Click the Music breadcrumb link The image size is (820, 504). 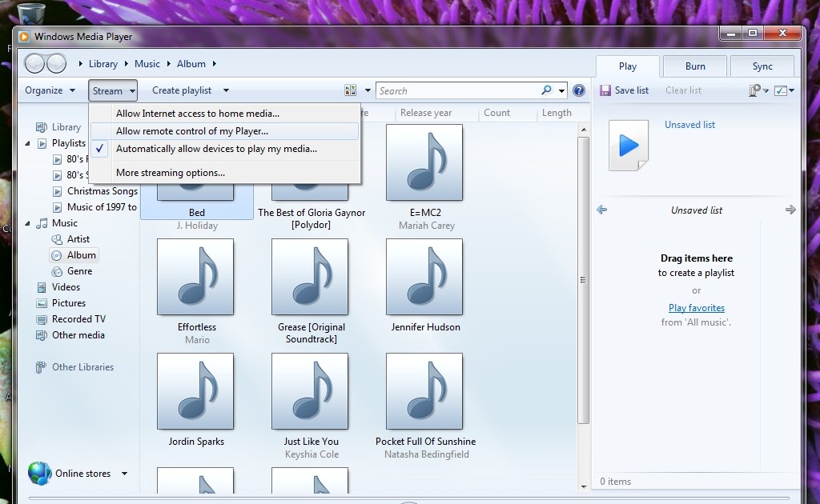click(x=147, y=64)
